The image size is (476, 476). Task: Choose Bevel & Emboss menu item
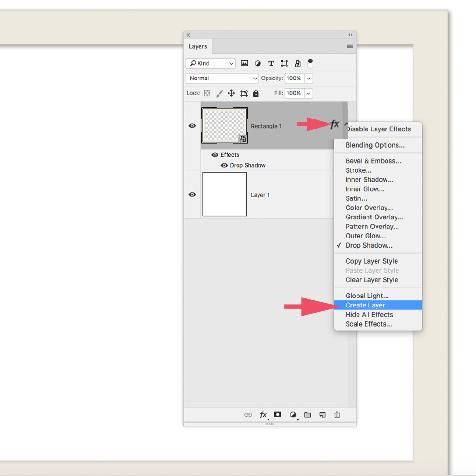(378, 161)
